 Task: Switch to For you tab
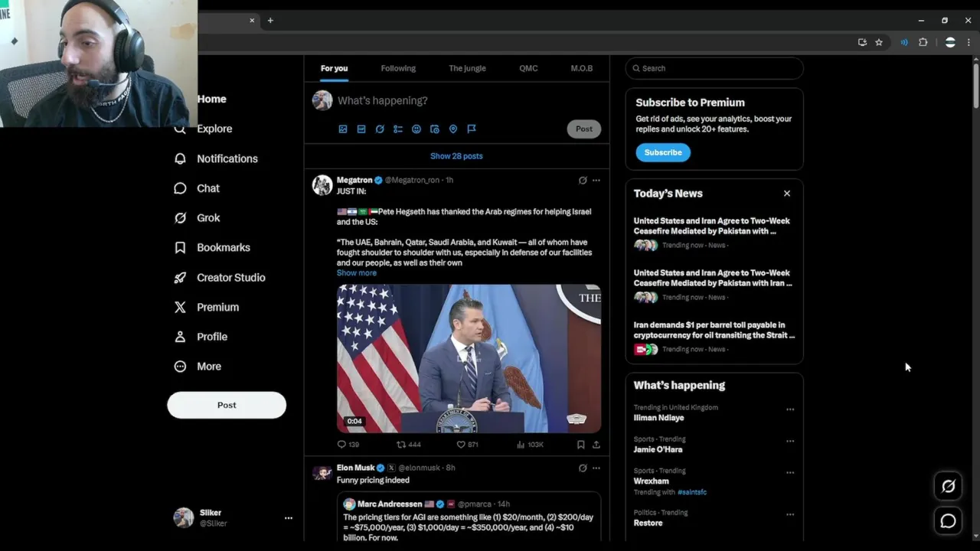tap(334, 68)
